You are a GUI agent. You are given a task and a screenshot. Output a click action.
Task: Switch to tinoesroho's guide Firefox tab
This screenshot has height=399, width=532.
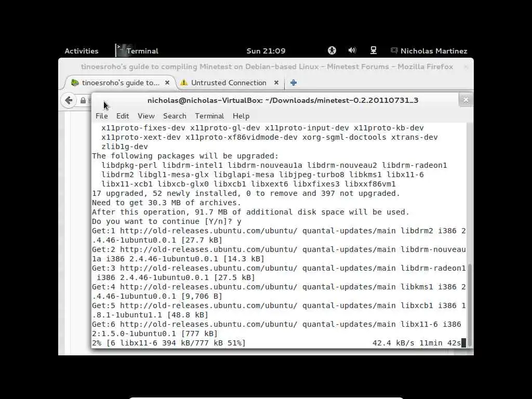[x=121, y=83]
